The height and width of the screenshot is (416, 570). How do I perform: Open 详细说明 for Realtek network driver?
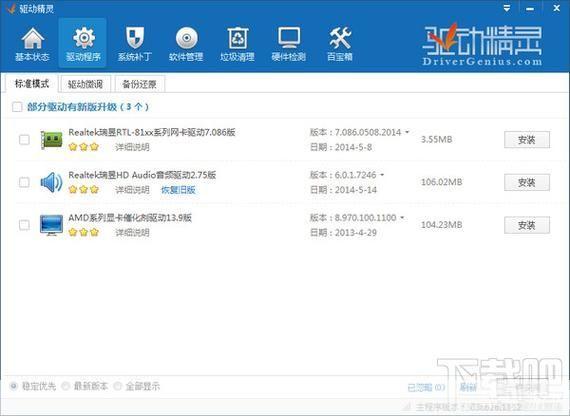tap(132, 147)
